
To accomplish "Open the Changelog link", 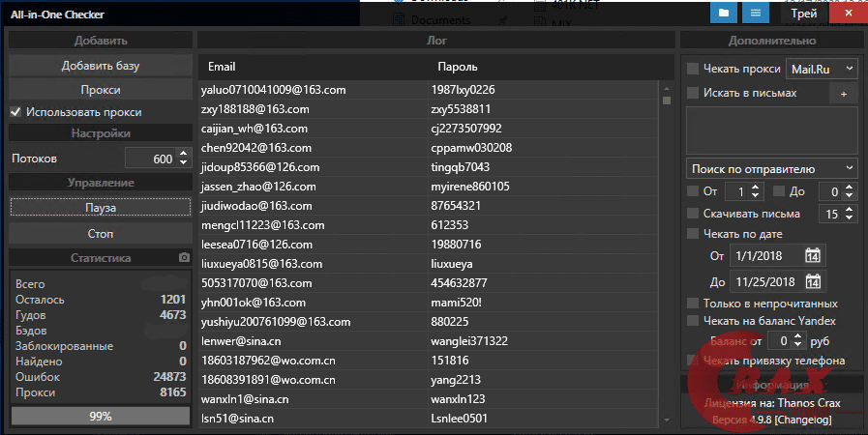I will (x=803, y=420).
